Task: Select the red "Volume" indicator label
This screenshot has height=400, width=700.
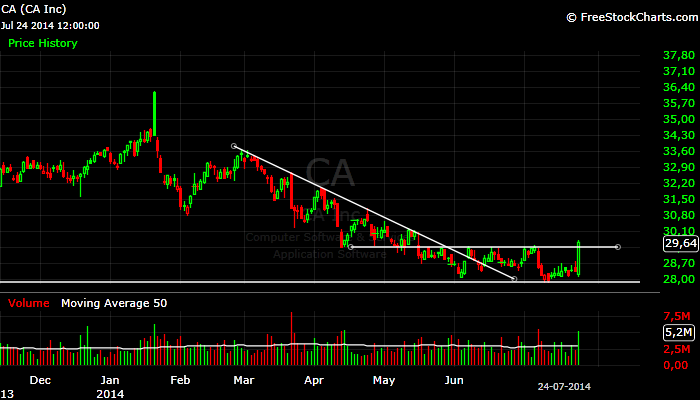Action: tap(29, 303)
